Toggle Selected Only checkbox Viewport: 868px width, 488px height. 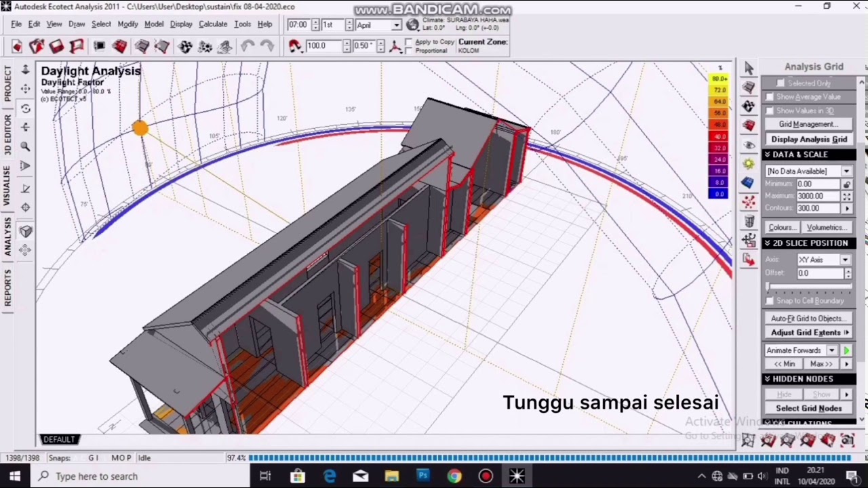pos(781,83)
